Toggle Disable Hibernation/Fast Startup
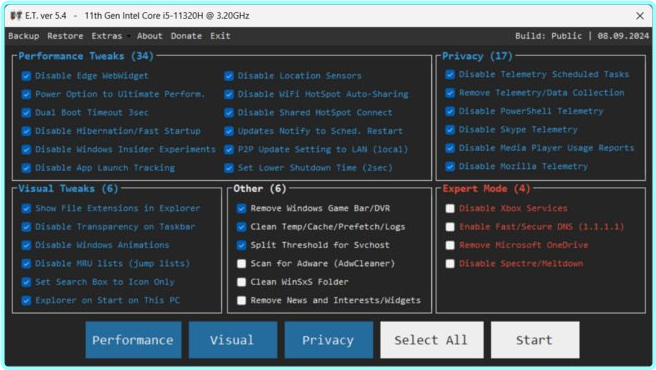This screenshot has width=656, height=370. point(26,131)
